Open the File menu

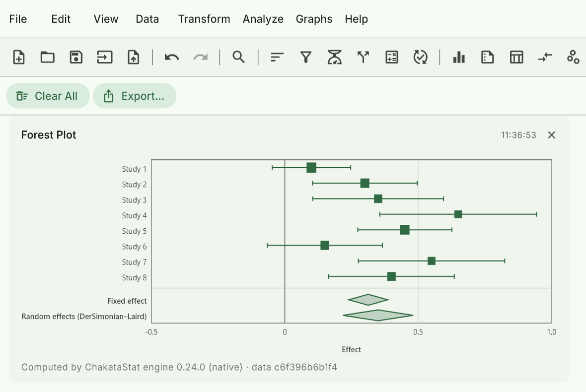pyautogui.click(x=18, y=19)
